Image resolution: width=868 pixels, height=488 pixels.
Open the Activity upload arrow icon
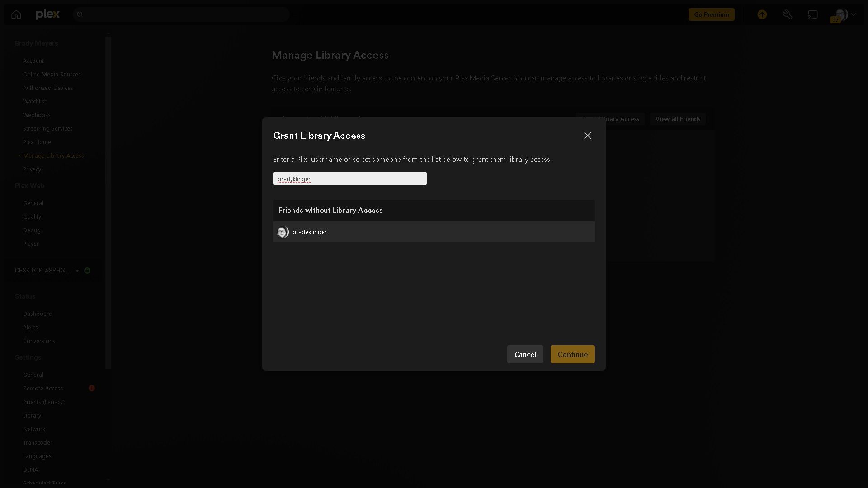click(762, 14)
